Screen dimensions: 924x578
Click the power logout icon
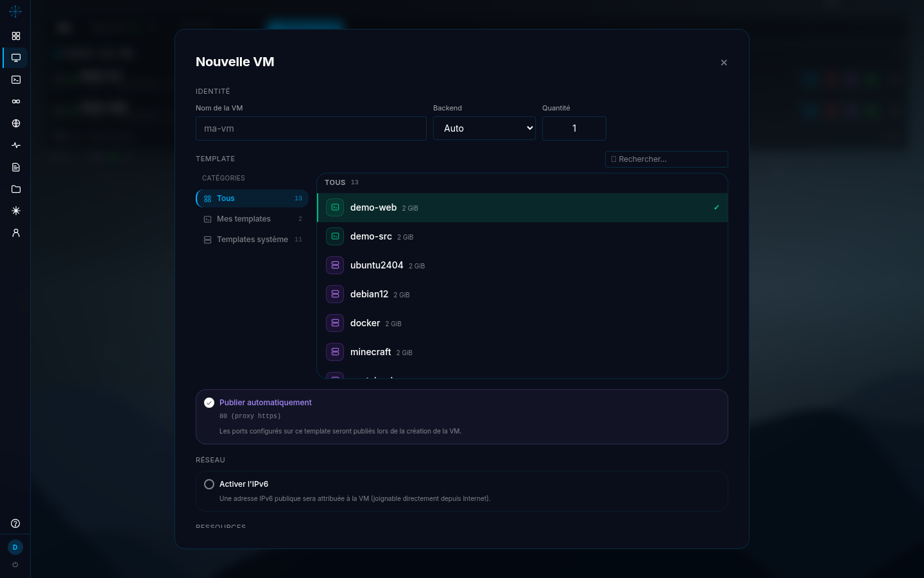coord(15,565)
